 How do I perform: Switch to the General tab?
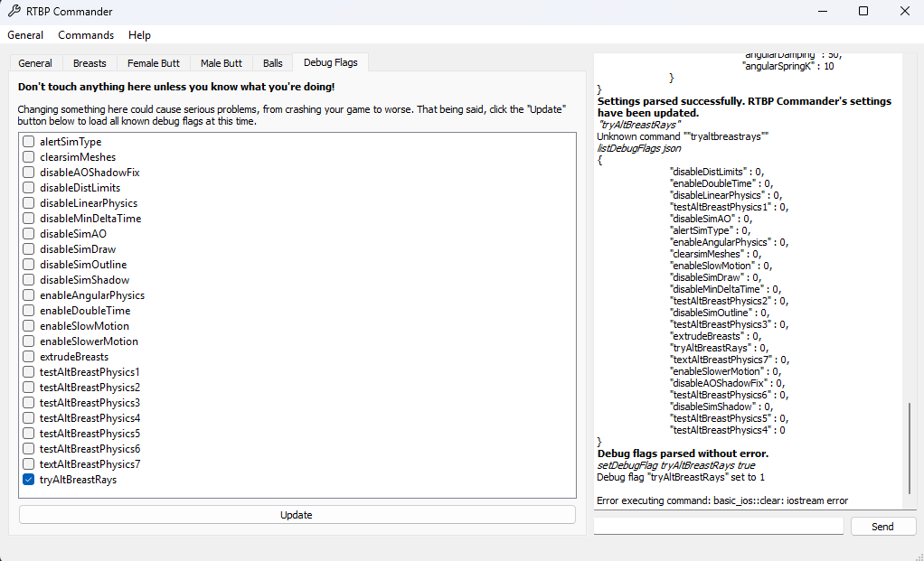coord(34,63)
